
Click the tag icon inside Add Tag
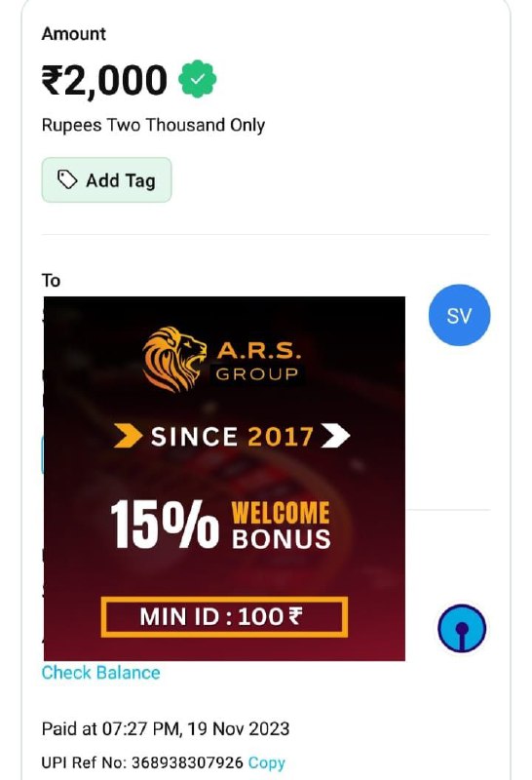(x=67, y=180)
